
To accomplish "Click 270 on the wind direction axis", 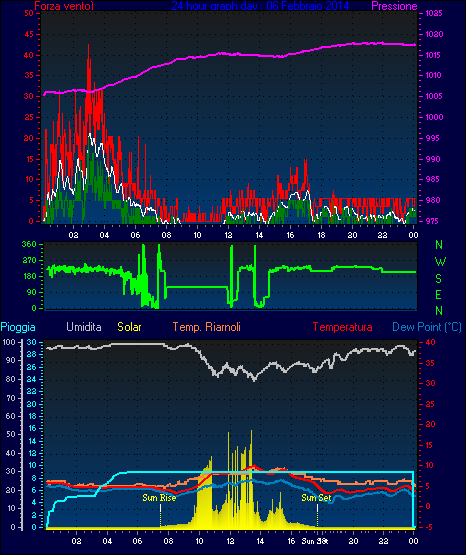I will tap(29, 261).
